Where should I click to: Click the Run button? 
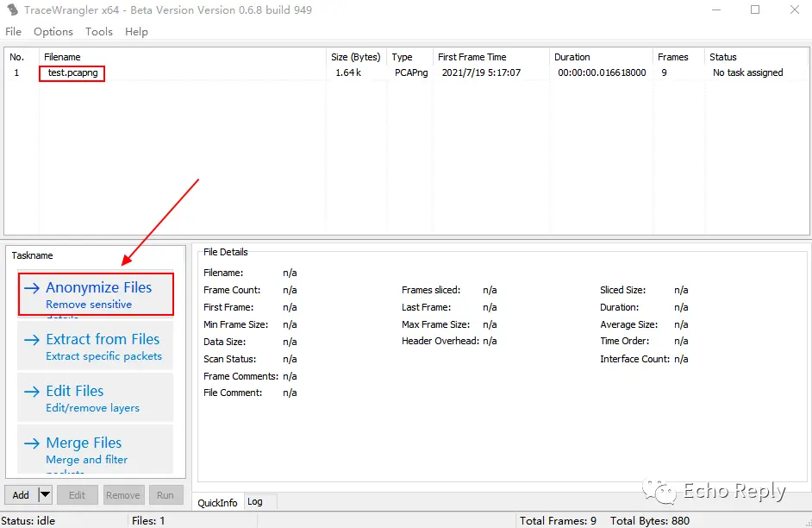click(x=166, y=495)
